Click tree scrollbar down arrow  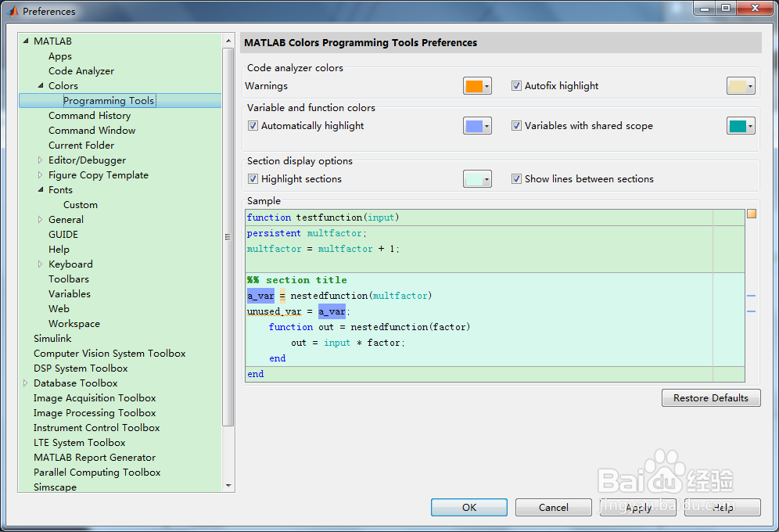228,485
